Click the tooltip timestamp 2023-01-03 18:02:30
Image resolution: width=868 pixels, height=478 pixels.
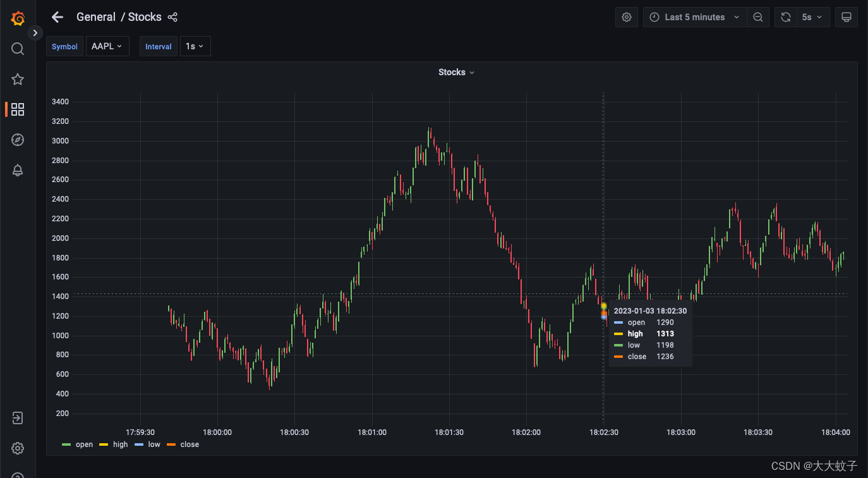pos(650,311)
